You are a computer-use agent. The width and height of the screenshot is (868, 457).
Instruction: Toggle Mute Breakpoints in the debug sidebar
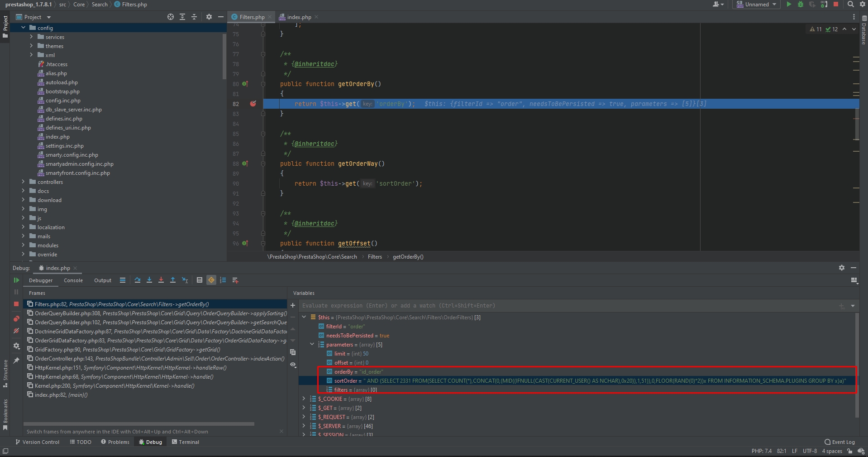tap(16, 331)
